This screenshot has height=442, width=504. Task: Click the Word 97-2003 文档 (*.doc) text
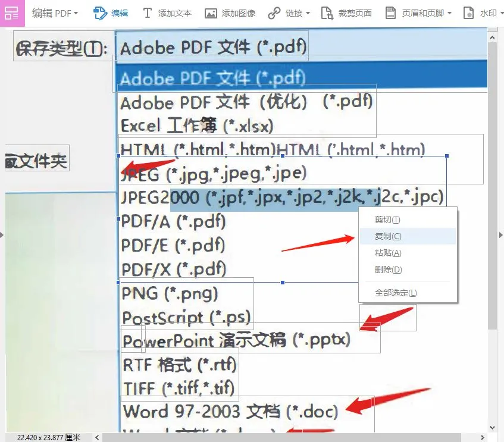[231, 412]
